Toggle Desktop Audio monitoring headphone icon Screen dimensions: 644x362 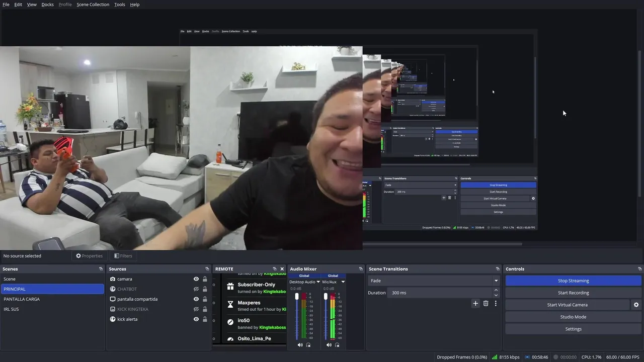click(x=308, y=345)
